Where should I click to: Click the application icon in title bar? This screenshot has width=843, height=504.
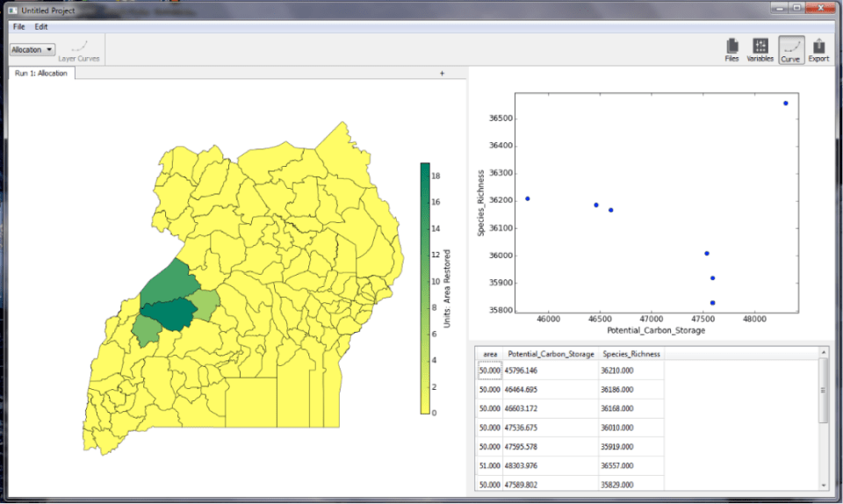[13, 11]
